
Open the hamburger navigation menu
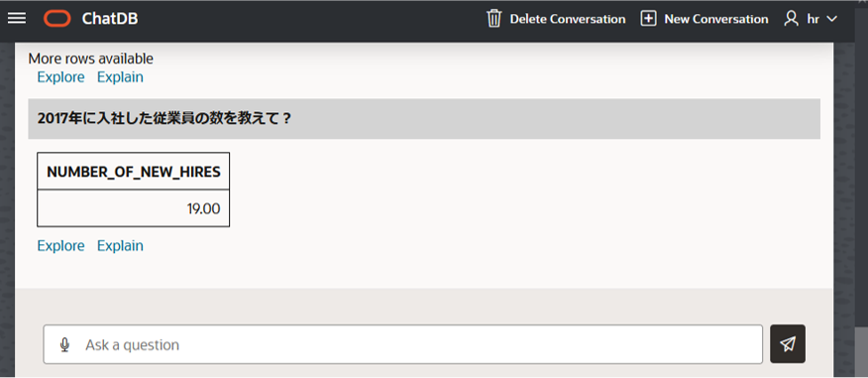17,18
